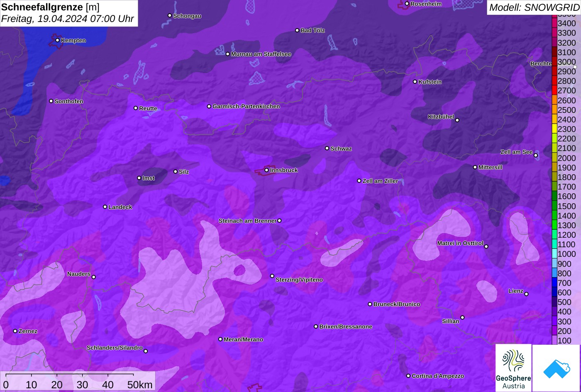Click the Schongau marker dot
The height and width of the screenshot is (392, 581).
click(169, 15)
